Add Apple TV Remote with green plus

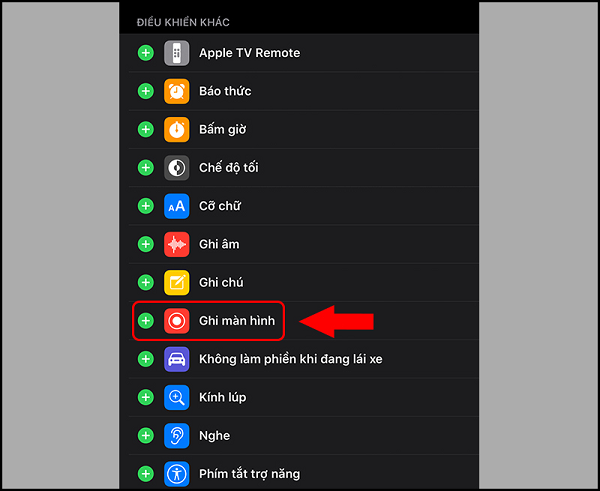(x=145, y=53)
